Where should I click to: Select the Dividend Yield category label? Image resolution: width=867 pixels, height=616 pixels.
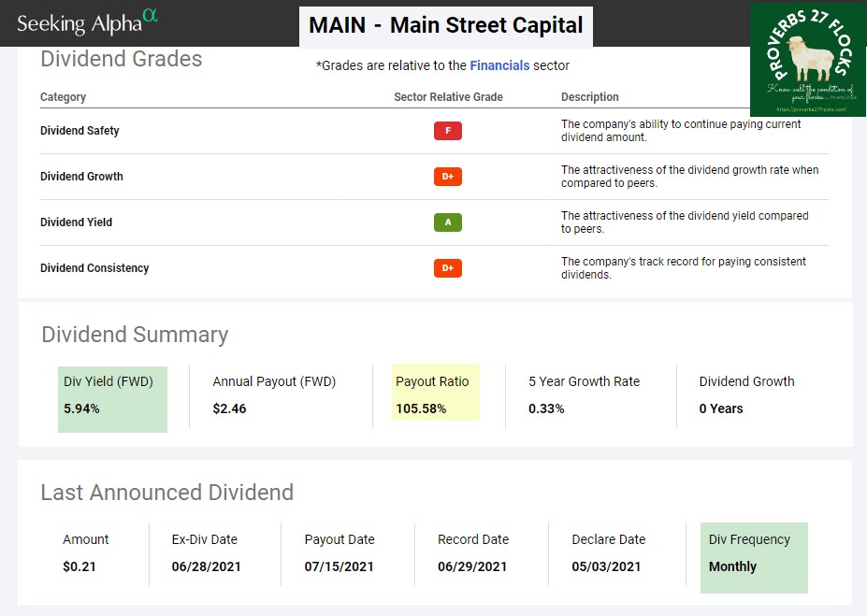(x=76, y=222)
